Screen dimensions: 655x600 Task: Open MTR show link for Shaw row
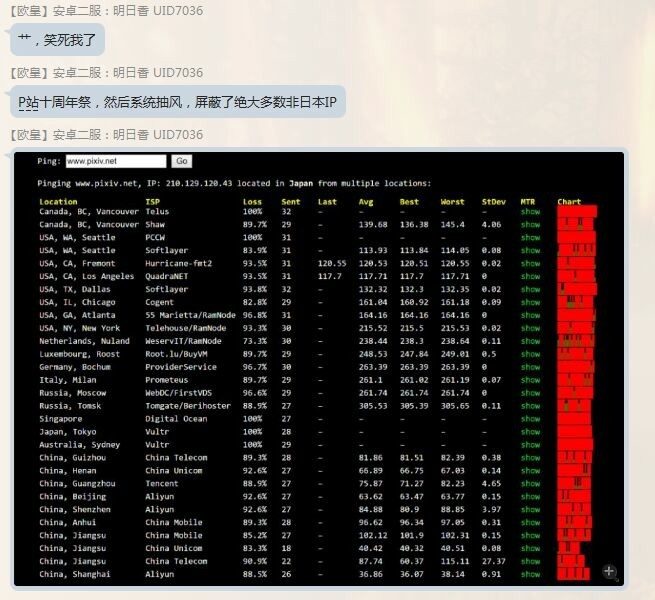point(530,225)
